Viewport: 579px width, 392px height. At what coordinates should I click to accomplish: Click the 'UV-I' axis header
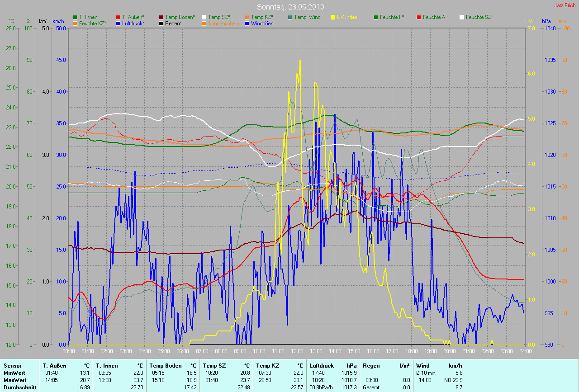pyautogui.click(x=530, y=21)
